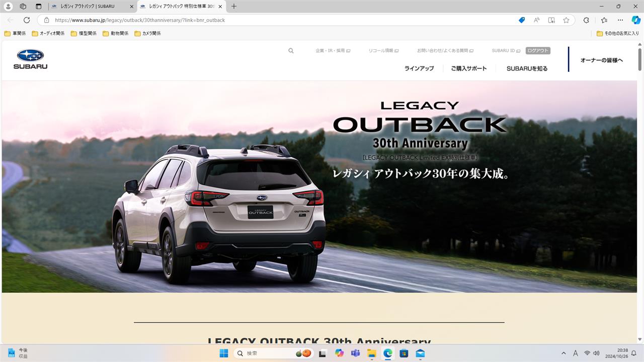Open the shopping price tag icon

(x=522, y=20)
